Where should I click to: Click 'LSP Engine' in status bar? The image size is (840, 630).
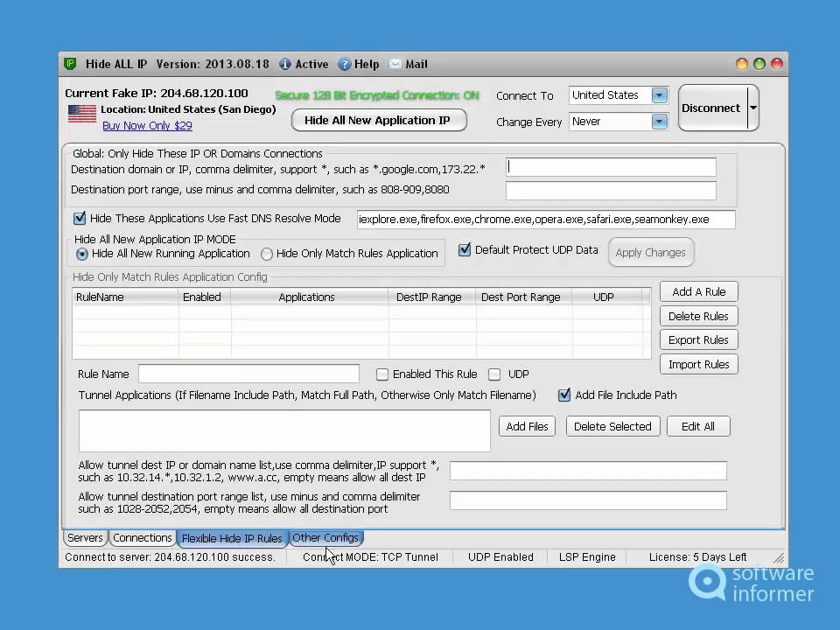coord(587,557)
